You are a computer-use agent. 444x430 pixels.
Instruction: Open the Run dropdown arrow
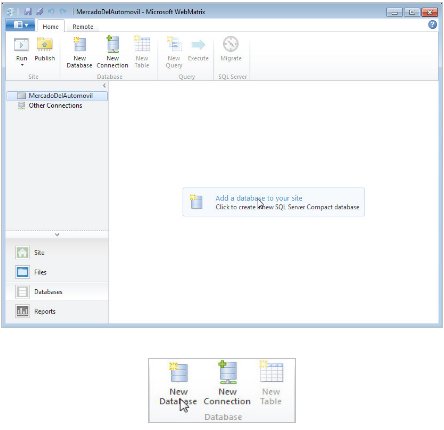click(x=22, y=65)
